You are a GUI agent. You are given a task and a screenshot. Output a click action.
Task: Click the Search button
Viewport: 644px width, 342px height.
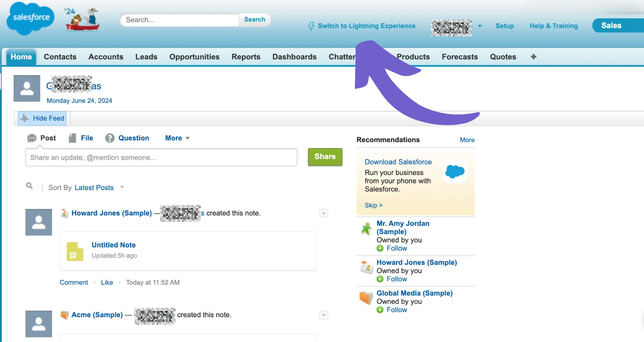point(255,19)
